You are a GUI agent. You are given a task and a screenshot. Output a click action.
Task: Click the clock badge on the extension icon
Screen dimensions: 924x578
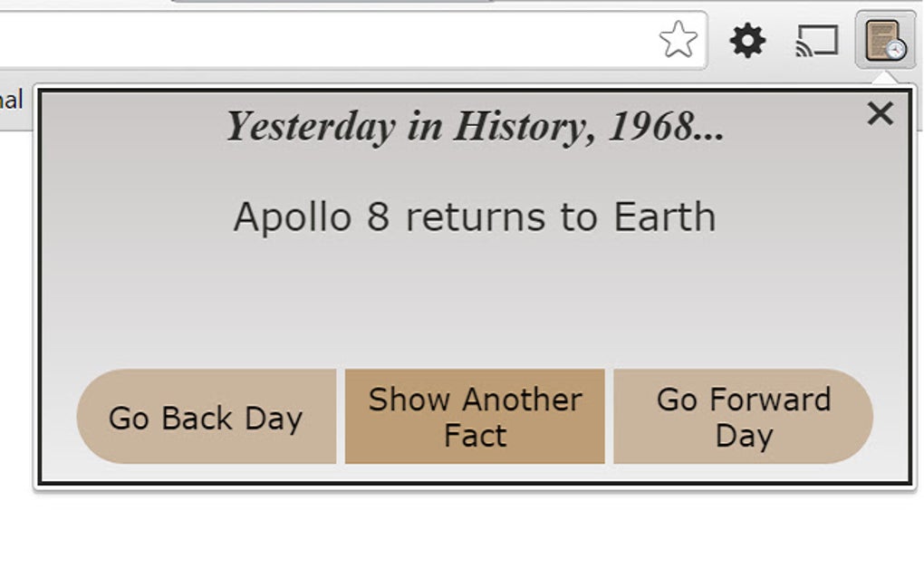point(896,50)
